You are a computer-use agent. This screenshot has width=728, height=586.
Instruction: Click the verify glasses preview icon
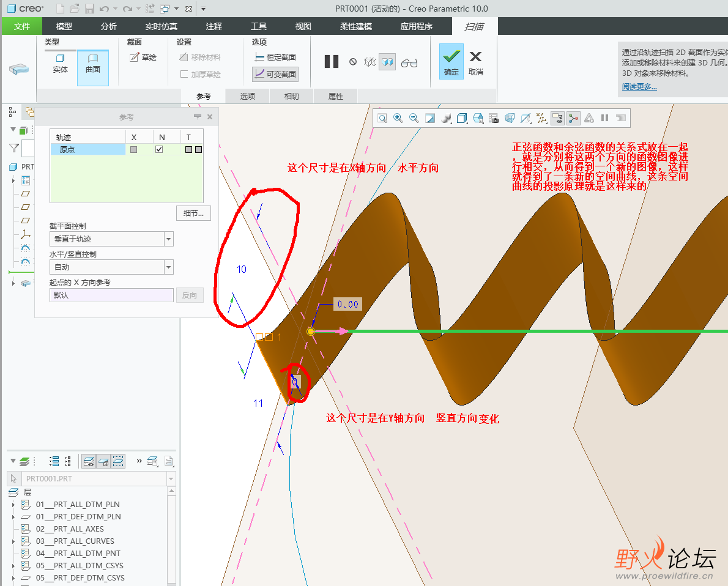pyautogui.click(x=409, y=62)
